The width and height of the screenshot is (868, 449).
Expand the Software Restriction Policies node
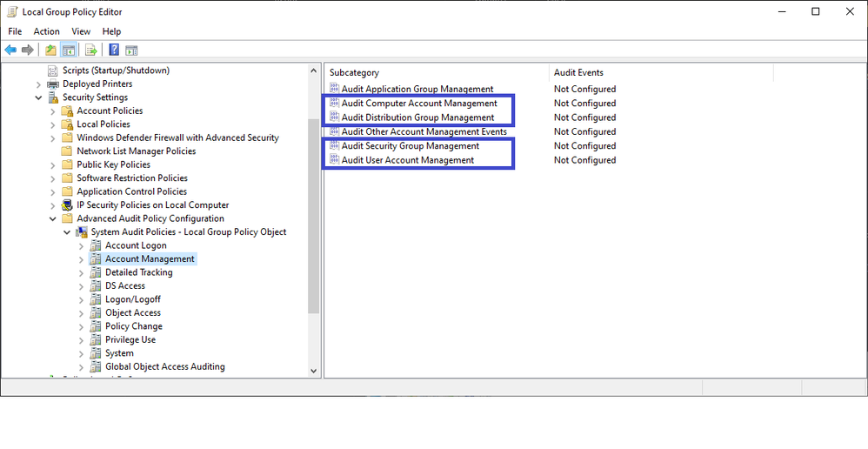coord(52,178)
